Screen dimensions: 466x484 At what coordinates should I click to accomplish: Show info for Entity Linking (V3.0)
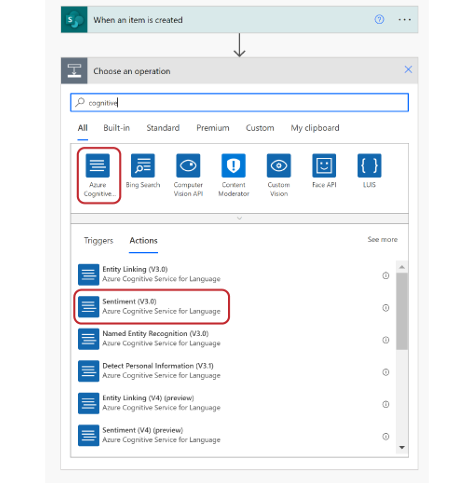[x=386, y=276]
